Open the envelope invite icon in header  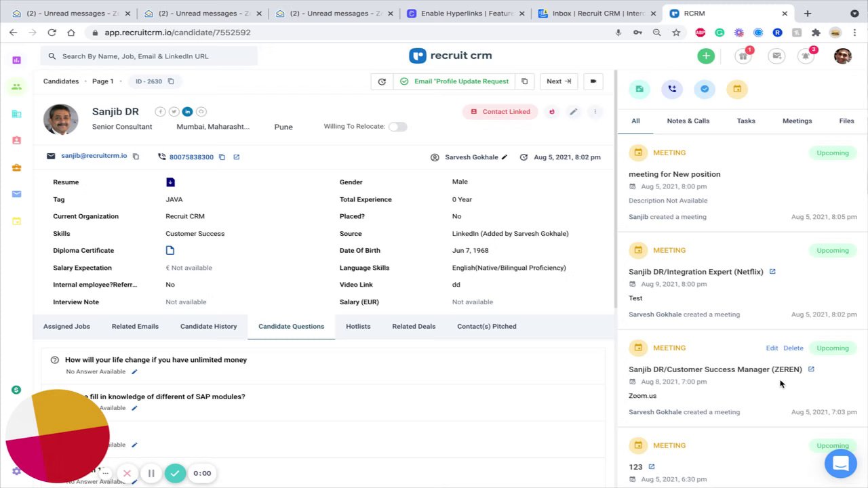[776, 56]
